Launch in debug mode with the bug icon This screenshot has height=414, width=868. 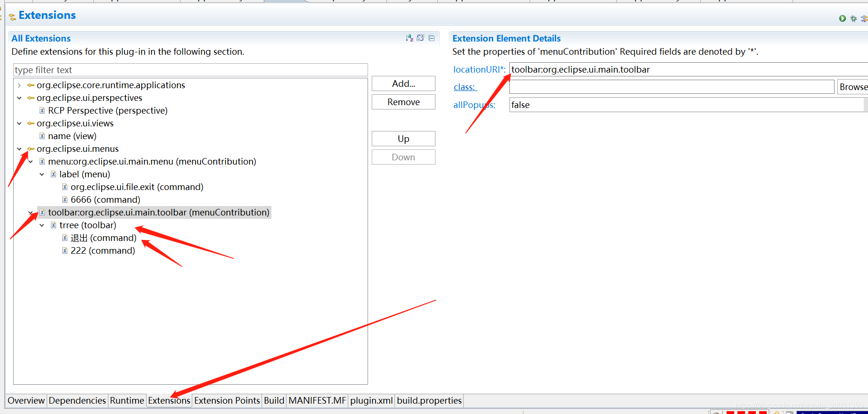click(853, 18)
